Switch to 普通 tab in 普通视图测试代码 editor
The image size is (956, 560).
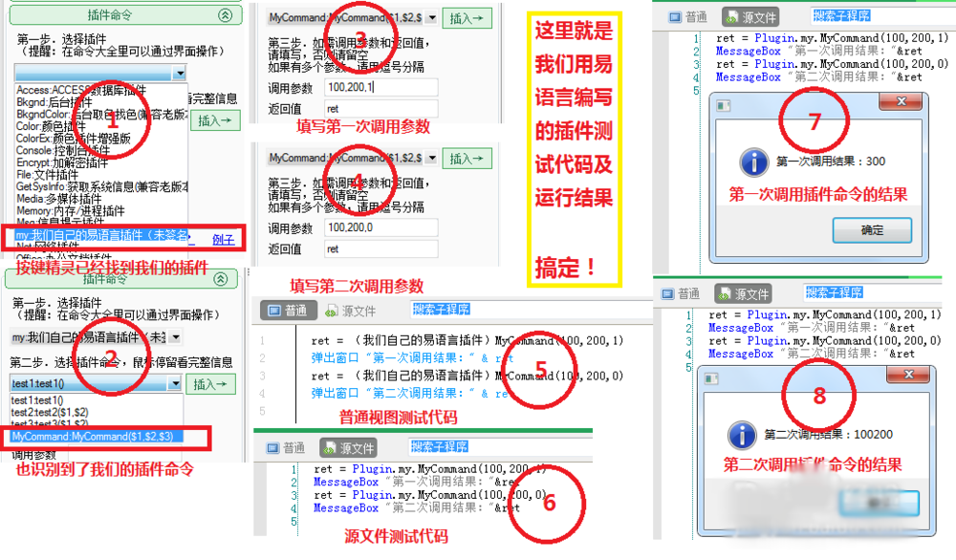click(288, 311)
